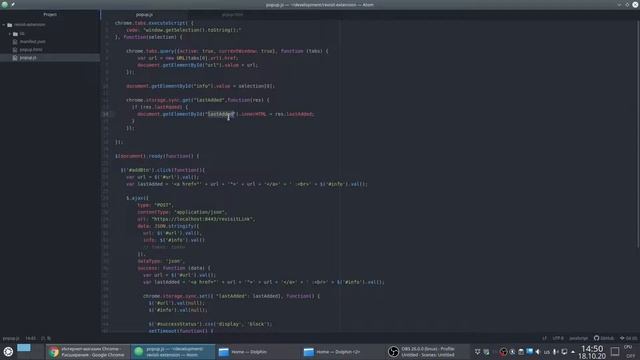Screen dimensions: 640x360
Task: Open the KDE application launcher
Action: (8, 352)
